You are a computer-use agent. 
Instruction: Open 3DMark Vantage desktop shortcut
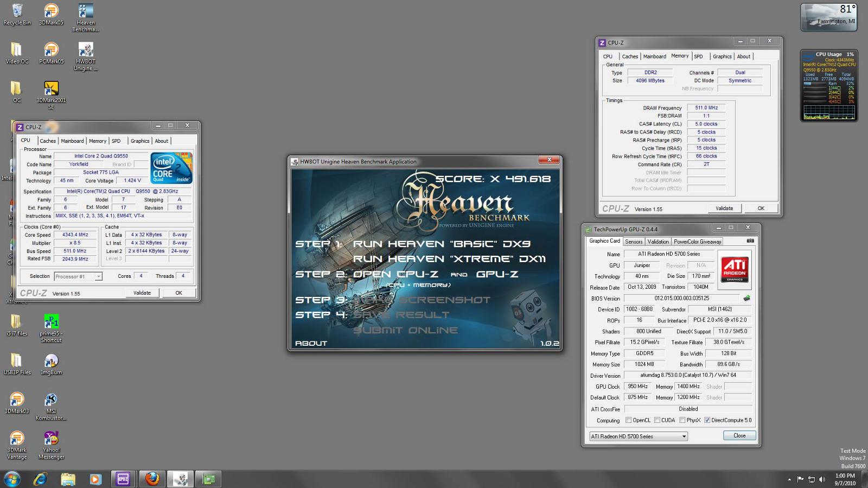tap(17, 445)
